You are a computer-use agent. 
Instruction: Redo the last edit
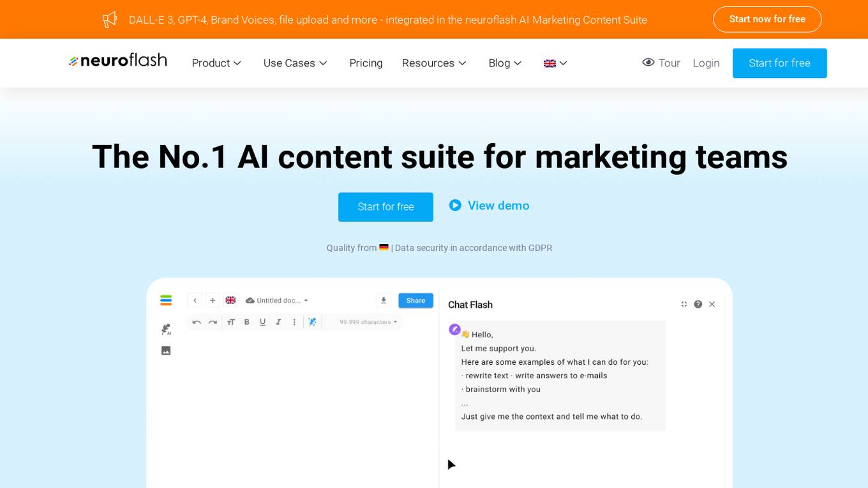tap(213, 322)
